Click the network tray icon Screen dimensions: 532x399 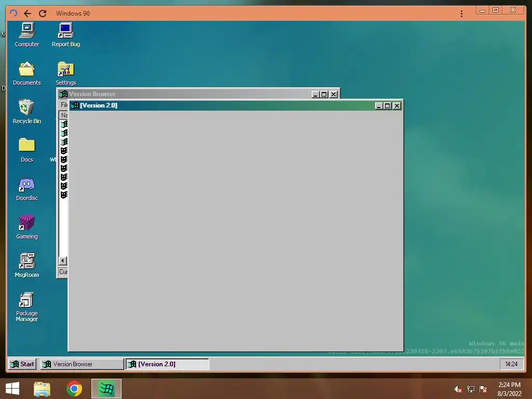coord(471,389)
